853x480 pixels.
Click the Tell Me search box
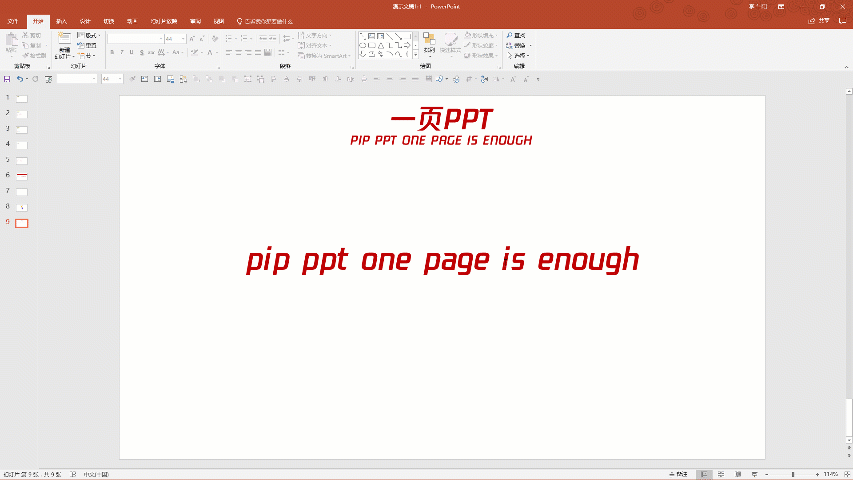(268, 21)
